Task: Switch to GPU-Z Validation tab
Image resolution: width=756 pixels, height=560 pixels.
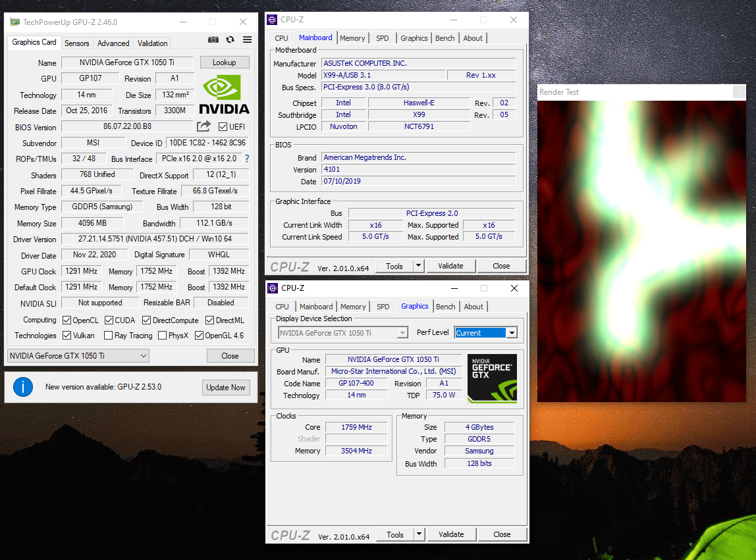Action: pyautogui.click(x=152, y=43)
